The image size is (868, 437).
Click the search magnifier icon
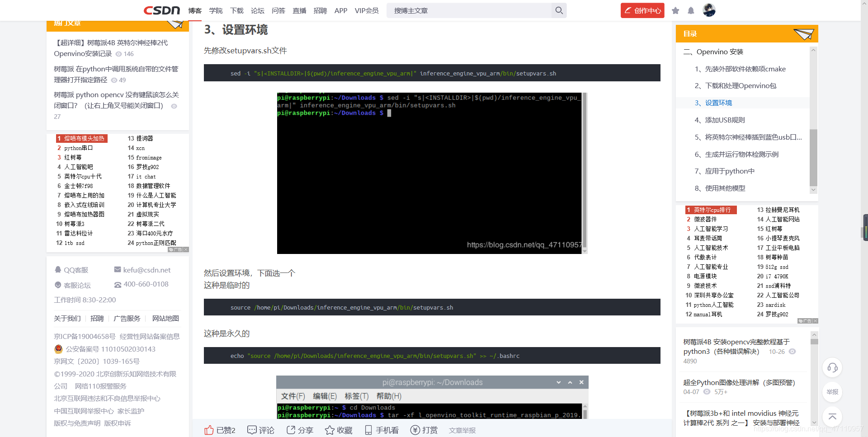[x=559, y=10]
